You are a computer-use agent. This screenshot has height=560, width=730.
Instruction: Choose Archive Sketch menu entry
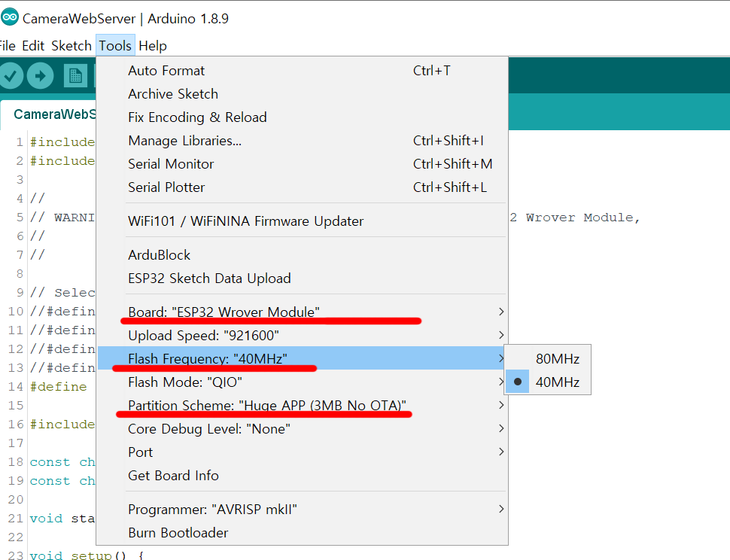coord(302,93)
